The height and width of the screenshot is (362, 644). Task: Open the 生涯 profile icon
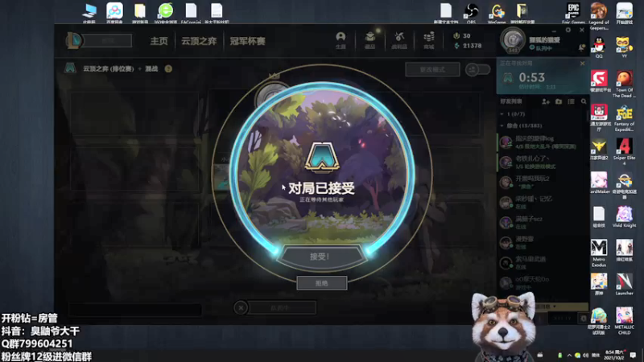(341, 41)
